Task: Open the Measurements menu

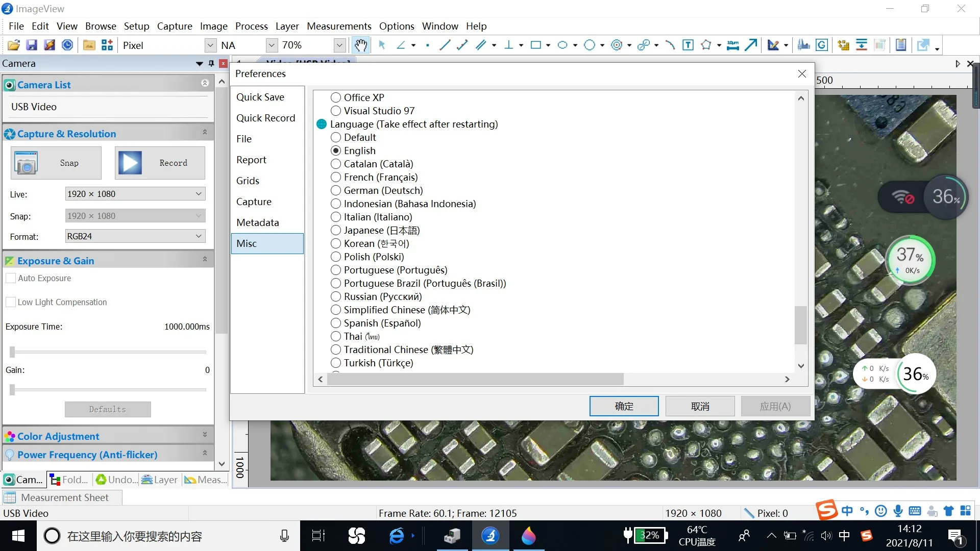Action: point(339,26)
